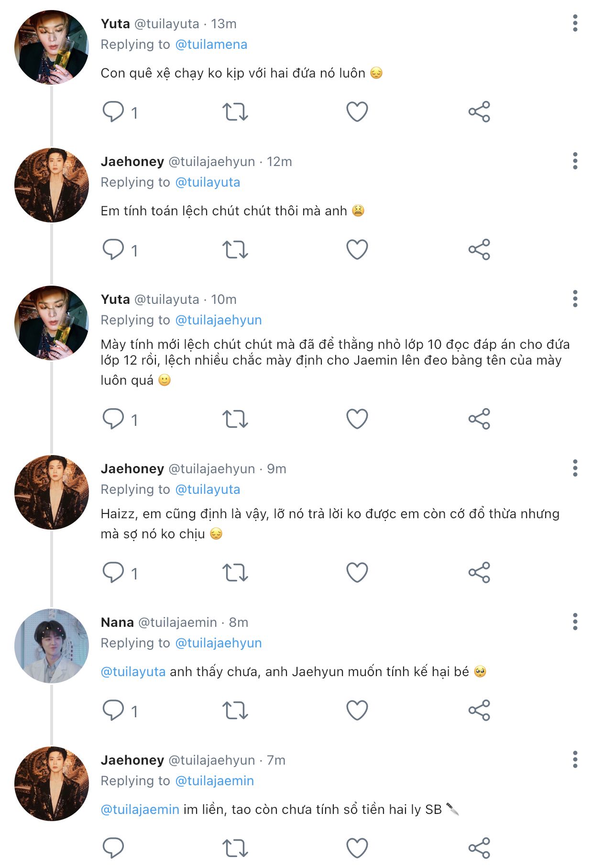
Task: Reply to Jaehoney's 7m tweet
Action: click(x=113, y=848)
